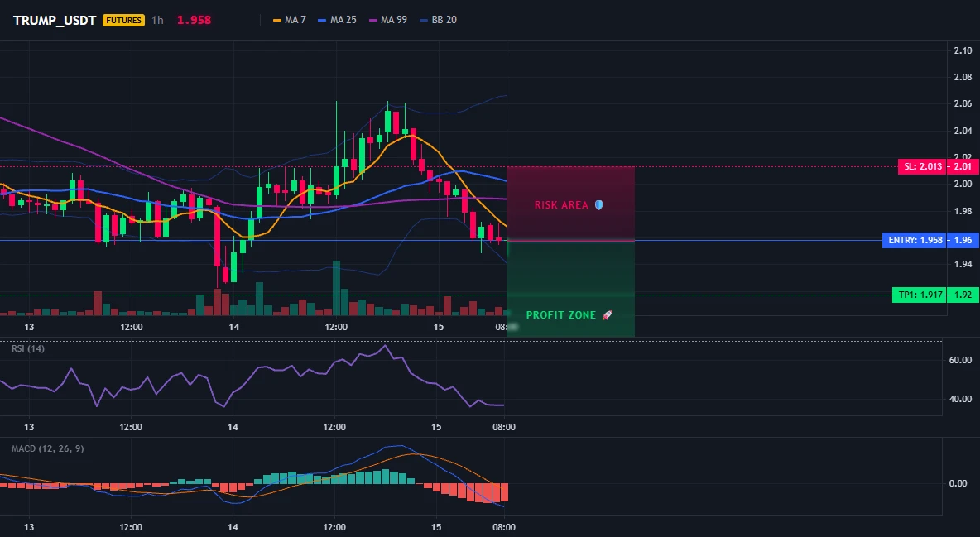
Task: Click the 0.00 MACD axis label
Action: [x=958, y=483]
